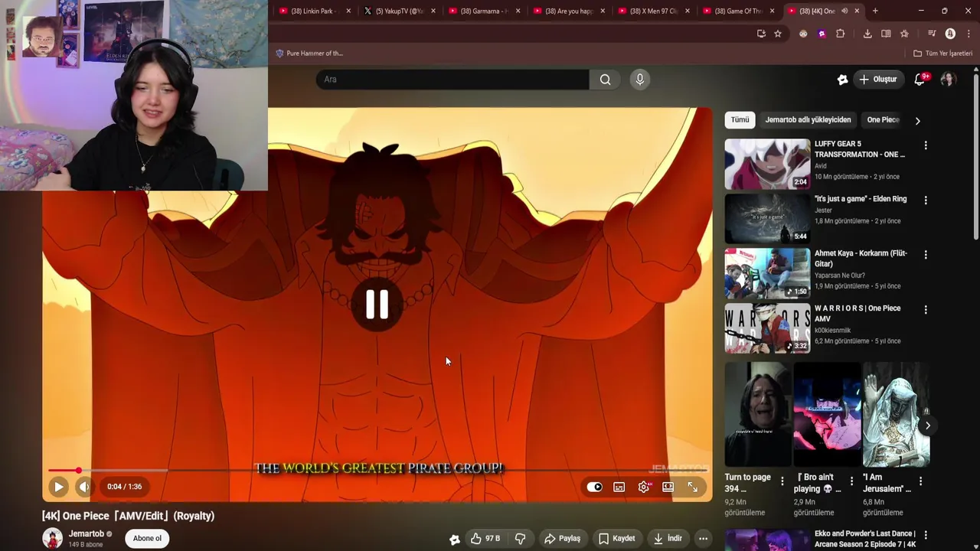The width and height of the screenshot is (980, 551).
Task: Subscribe with Abone ol button
Action: click(x=147, y=538)
